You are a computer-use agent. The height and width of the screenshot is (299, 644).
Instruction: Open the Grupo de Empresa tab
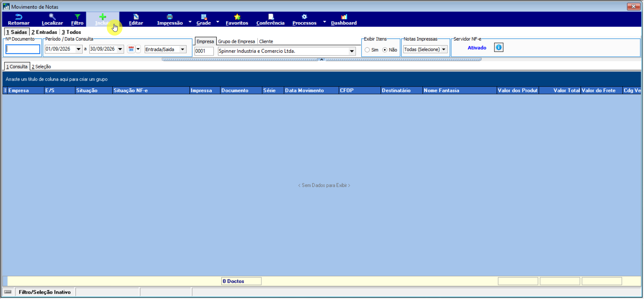236,42
